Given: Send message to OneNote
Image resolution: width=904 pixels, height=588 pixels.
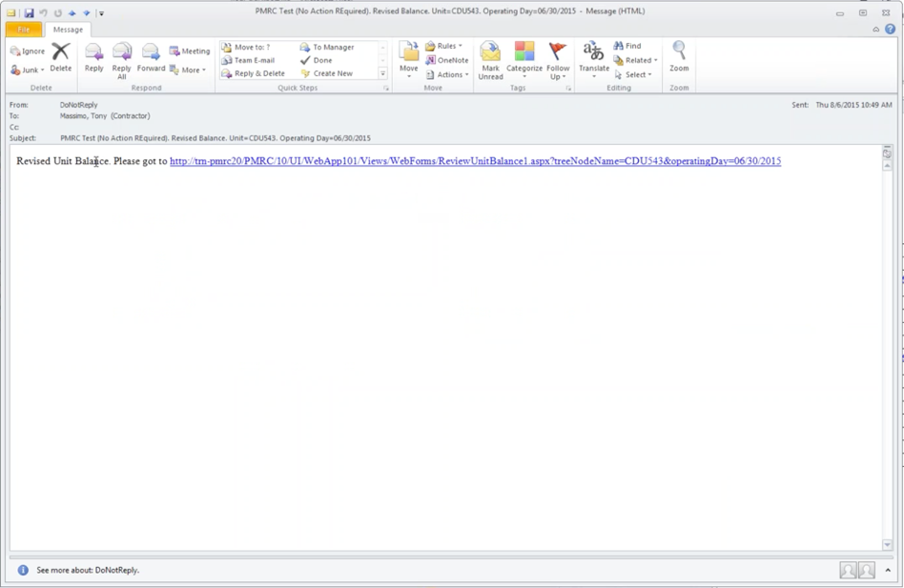Looking at the screenshot, I should (x=446, y=60).
